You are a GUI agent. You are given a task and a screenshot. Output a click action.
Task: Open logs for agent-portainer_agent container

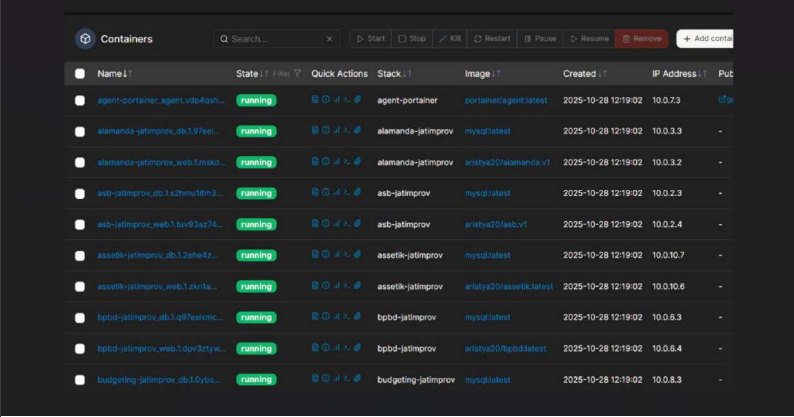click(x=315, y=99)
